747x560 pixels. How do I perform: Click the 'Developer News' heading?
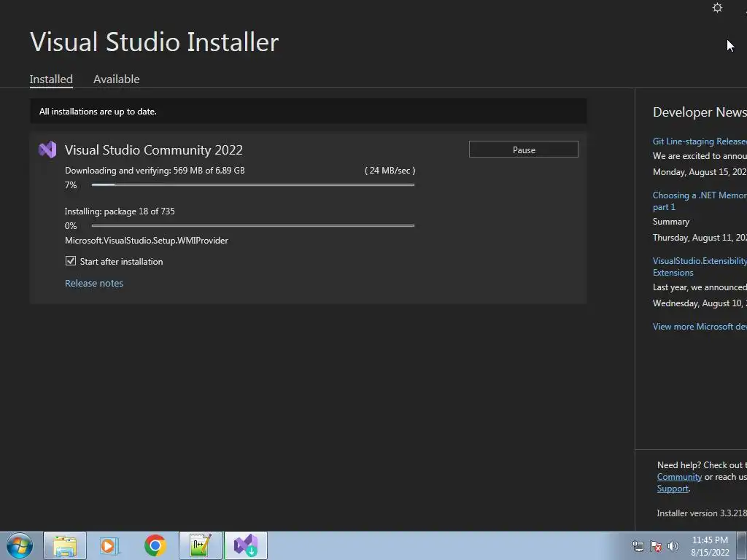(700, 112)
